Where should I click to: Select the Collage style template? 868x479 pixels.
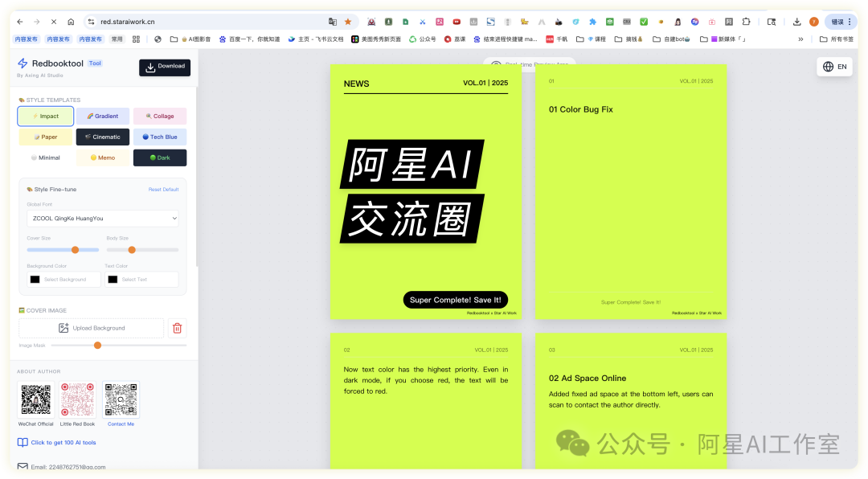point(160,117)
